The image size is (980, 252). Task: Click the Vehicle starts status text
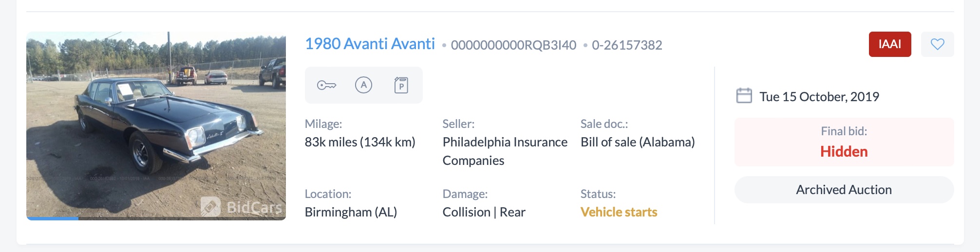click(619, 212)
